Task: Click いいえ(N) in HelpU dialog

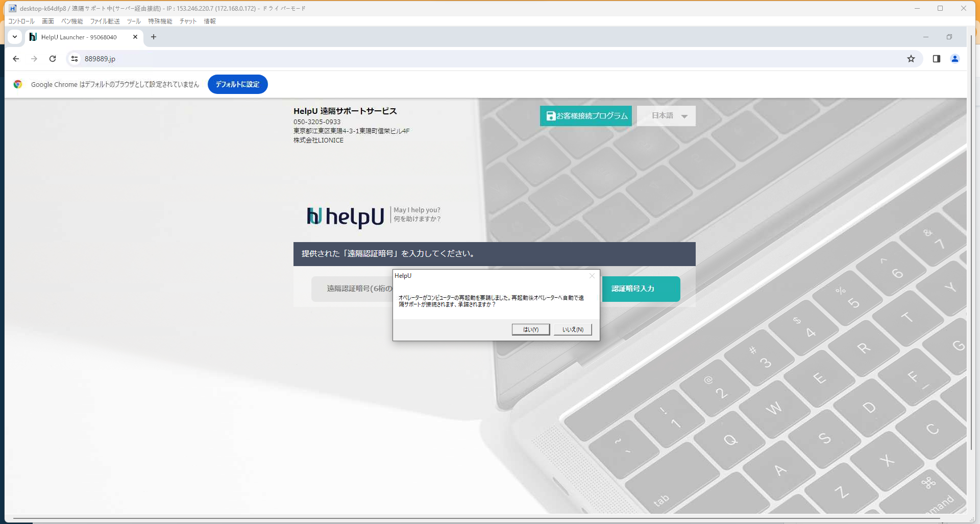Action: click(573, 329)
